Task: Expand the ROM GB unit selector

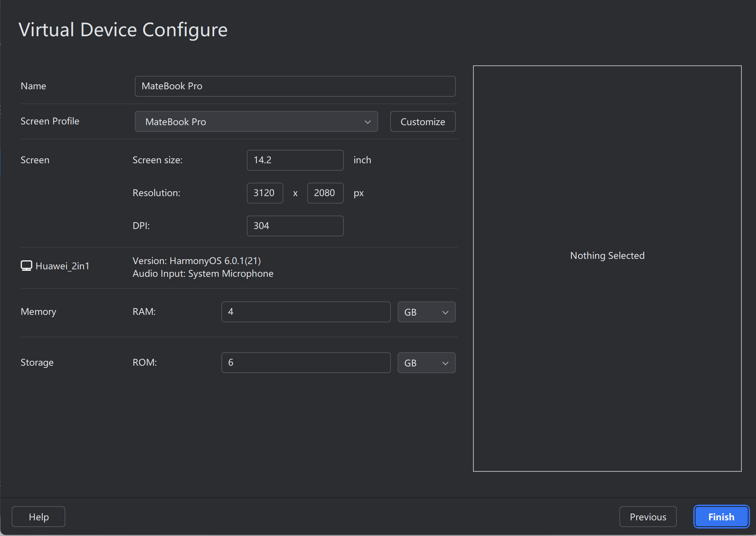Action: tap(426, 363)
